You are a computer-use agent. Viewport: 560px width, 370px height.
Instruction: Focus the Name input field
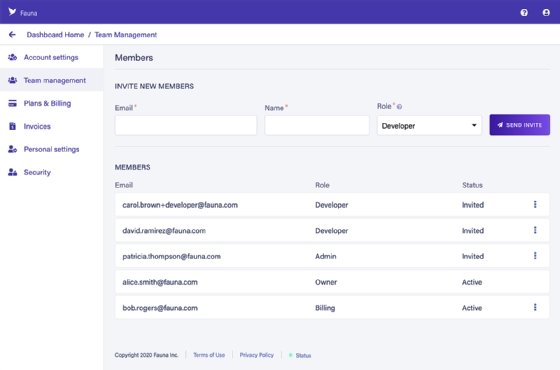[317, 125]
